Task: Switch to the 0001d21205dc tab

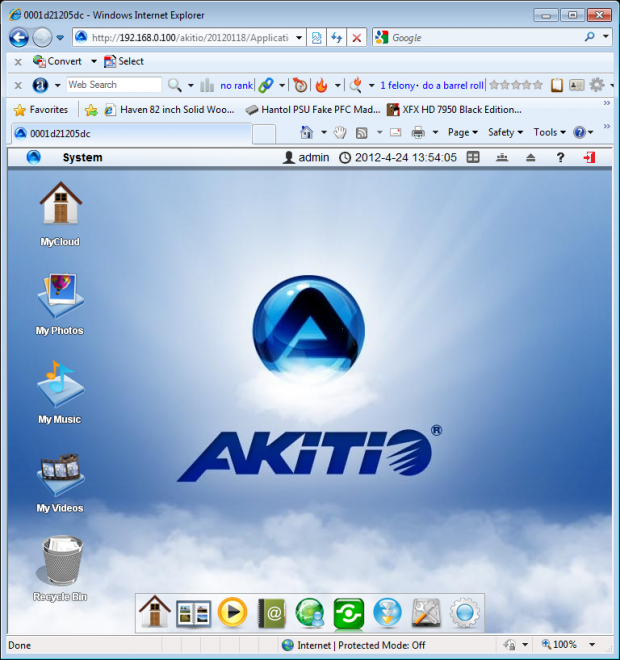Action: 132,134
